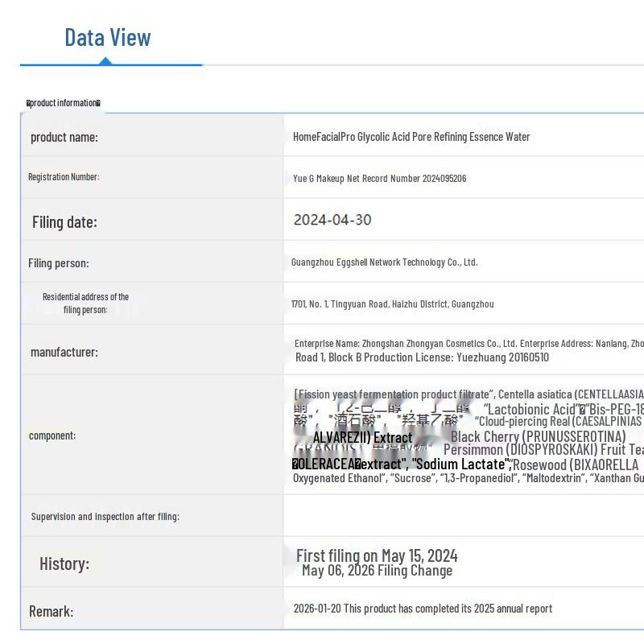Select the 'Fission yeast fermentation product filtrate' line
Viewport: 644px width, 644px height.
pos(469,394)
